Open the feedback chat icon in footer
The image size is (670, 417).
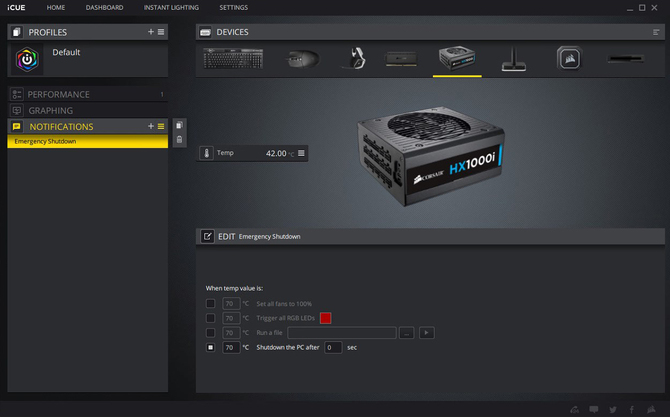tap(594, 409)
